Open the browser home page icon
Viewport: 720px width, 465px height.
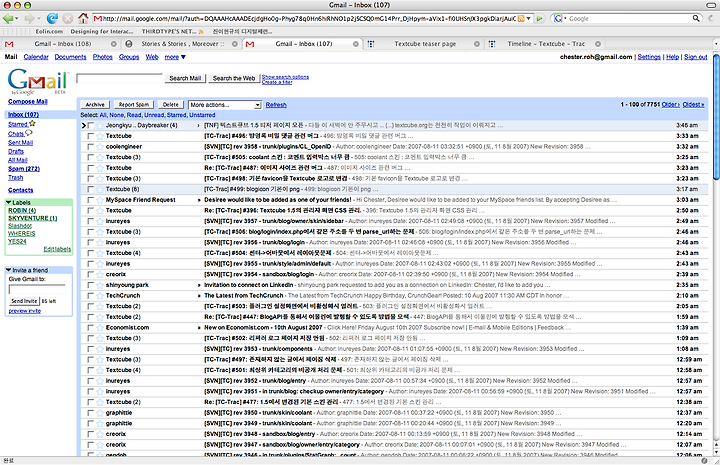point(83,18)
